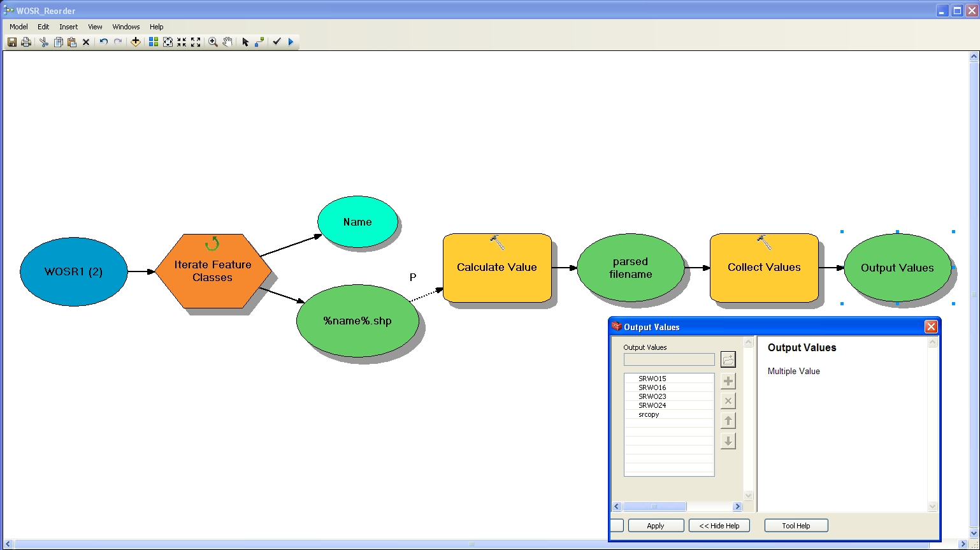Click the Add Data or Tool icon
Image resolution: width=980 pixels, height=550 pixels.
coord(135,42)
